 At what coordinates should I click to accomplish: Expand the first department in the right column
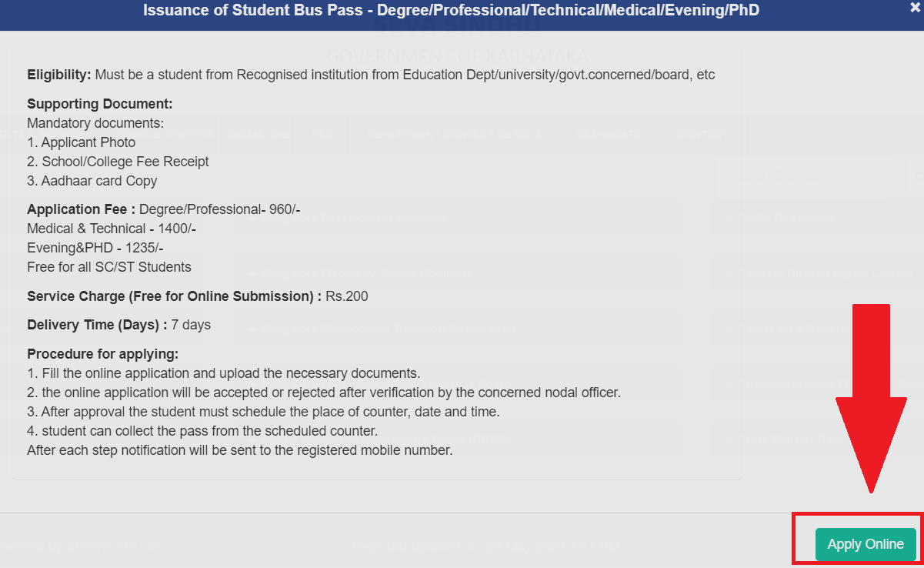coord(777,218)
